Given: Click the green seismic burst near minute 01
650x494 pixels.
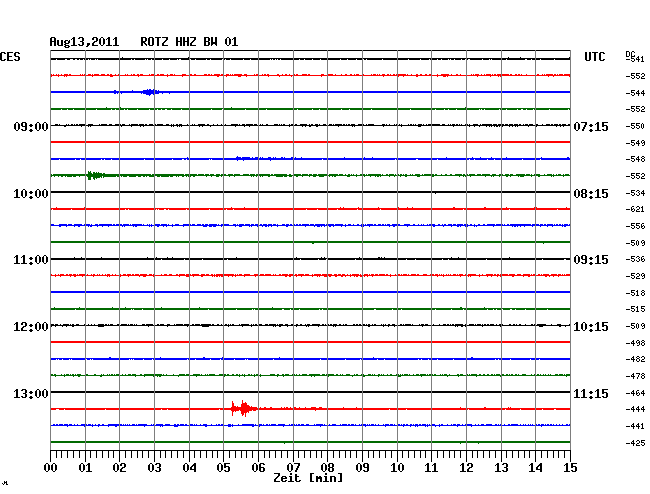Looking at the screenshot, I should [95, 175].
